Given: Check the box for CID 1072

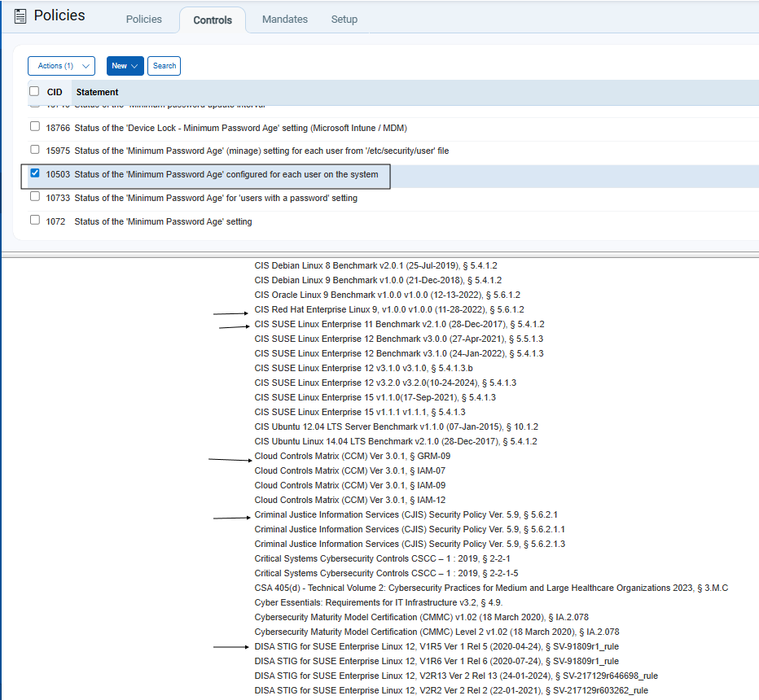Looking at the screenshot, I should (x=35, y=220).
